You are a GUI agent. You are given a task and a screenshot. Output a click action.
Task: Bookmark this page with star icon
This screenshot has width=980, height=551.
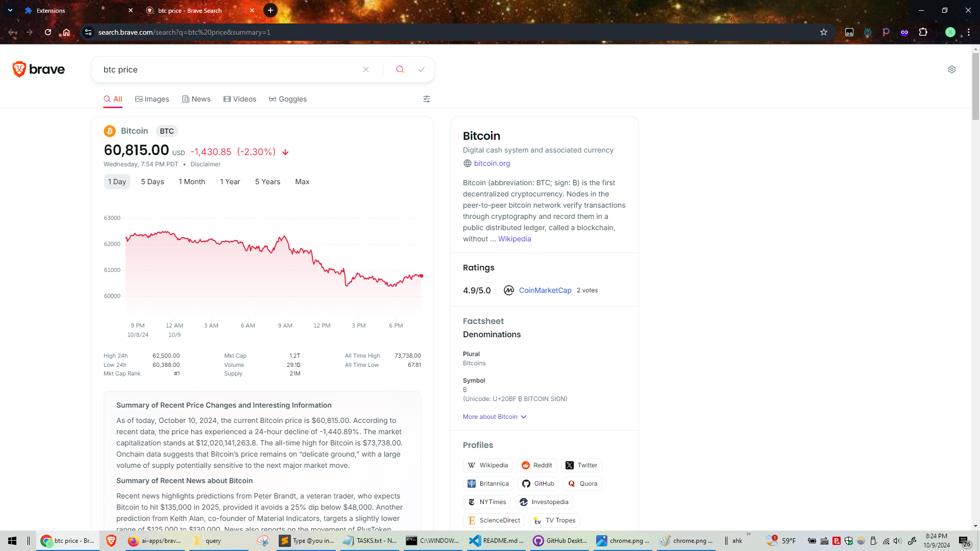coord(824,32)
